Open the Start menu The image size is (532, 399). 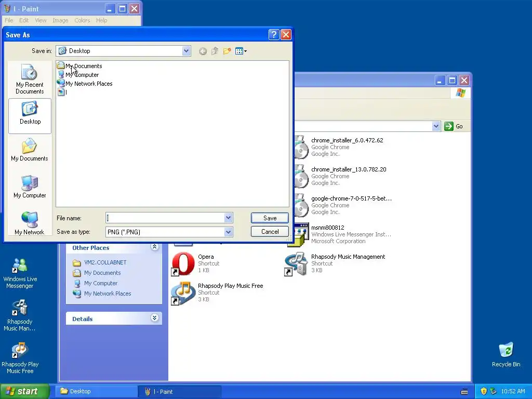point(24,392)
